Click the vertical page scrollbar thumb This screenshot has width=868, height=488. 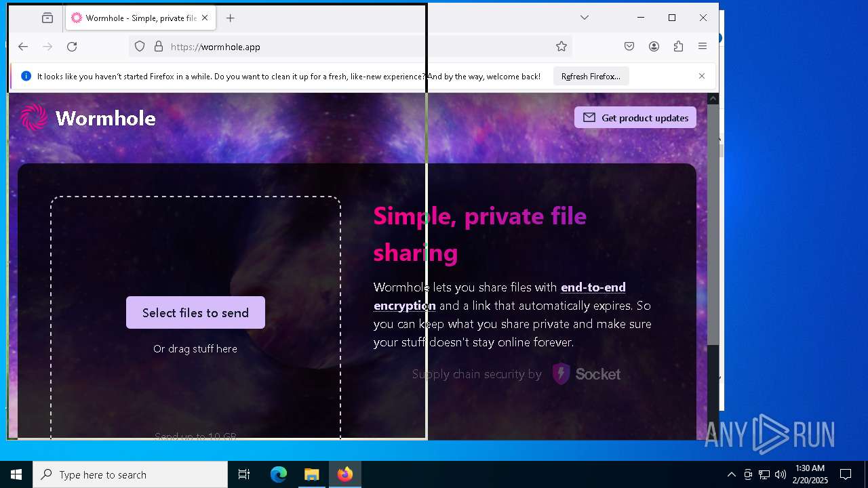713,224
